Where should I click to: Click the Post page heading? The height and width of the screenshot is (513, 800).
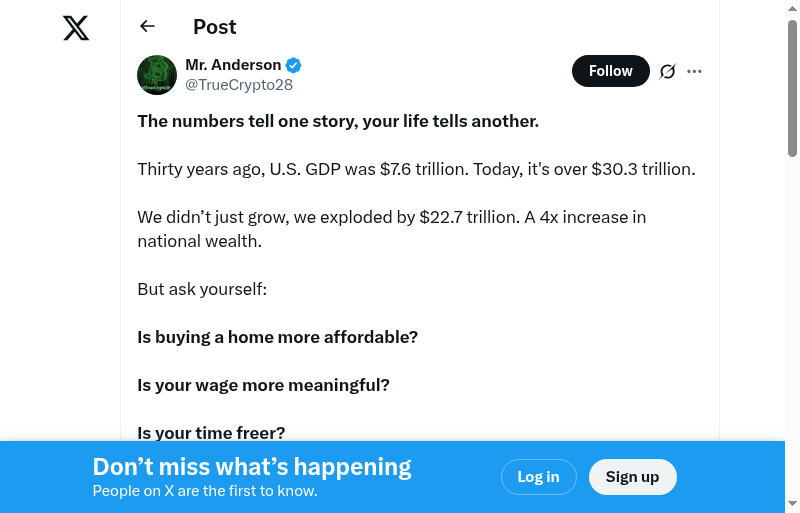(x=215, y=27)
